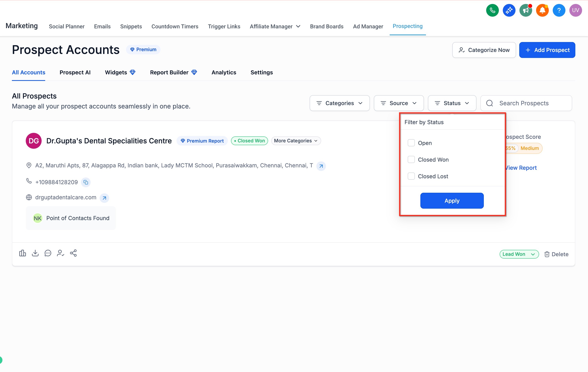Go to the Social Planner menu item
The height and width of the screenshot is (372, 588).
pyautogui.click(x=67, y=26)
